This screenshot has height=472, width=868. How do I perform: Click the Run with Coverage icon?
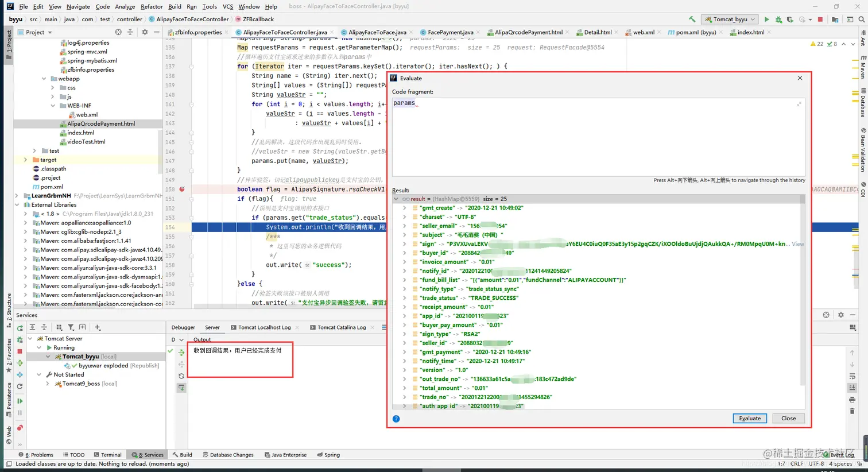click(790, 20)
